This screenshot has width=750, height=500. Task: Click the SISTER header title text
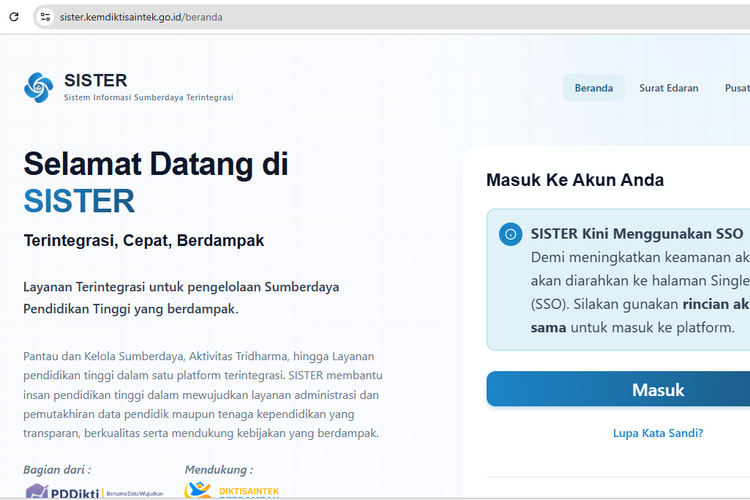96,80
